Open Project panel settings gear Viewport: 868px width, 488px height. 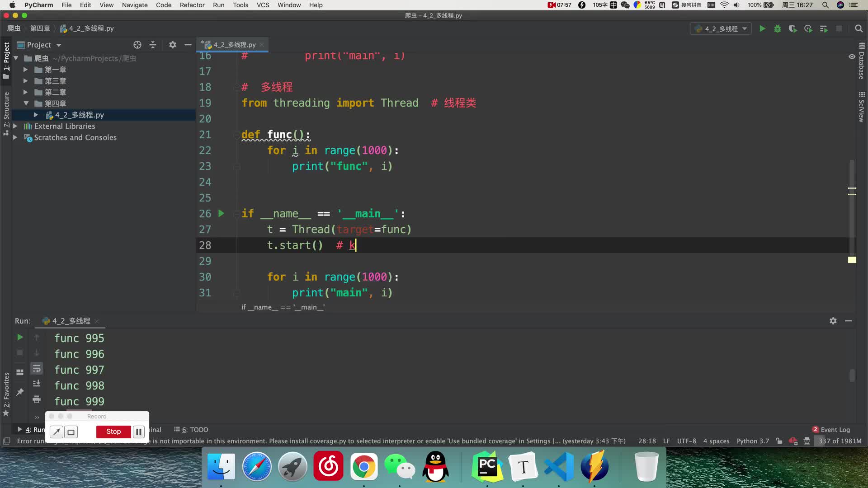[172, 45]
